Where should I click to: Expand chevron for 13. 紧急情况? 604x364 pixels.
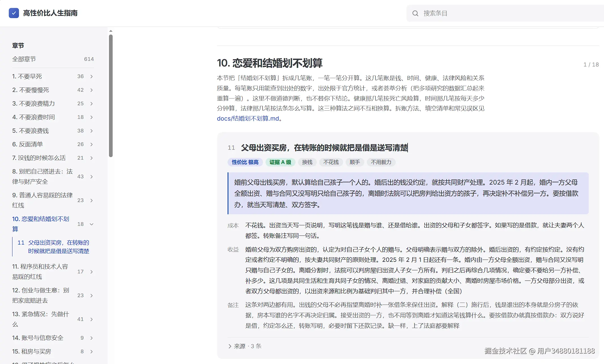(x=91, y=319)
